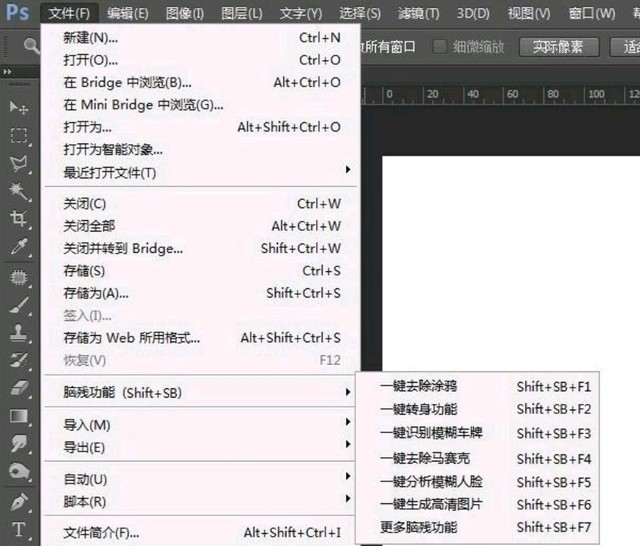The image size is (640, 546).
Task: Select the Type tool
Action: click(x=19, y=529)
